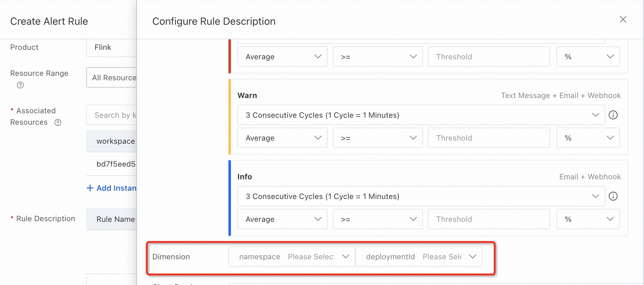The height and width of the screenshot is (285, 644).
Task: Select the deploymentId dimension dropdown
Action: coord(418,256)
